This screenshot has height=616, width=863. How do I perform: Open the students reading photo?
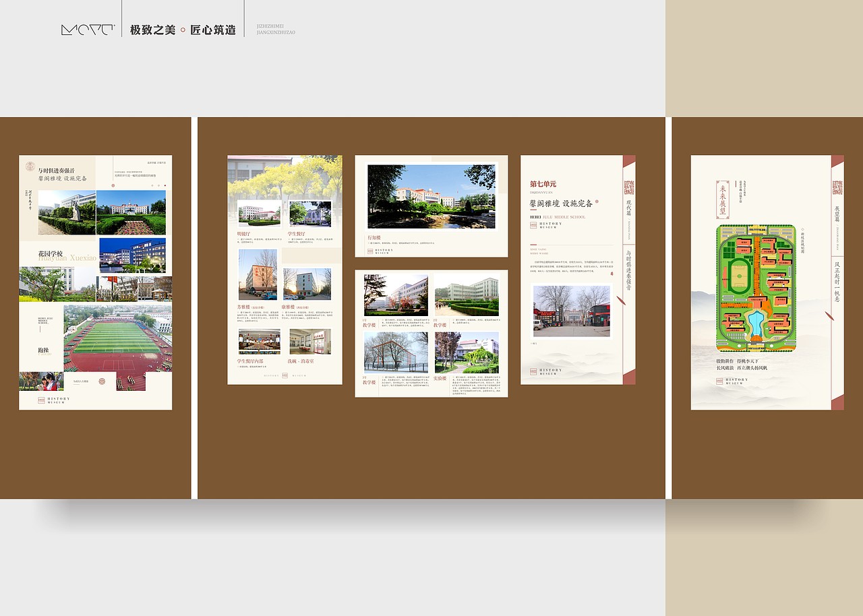[41, 381]
